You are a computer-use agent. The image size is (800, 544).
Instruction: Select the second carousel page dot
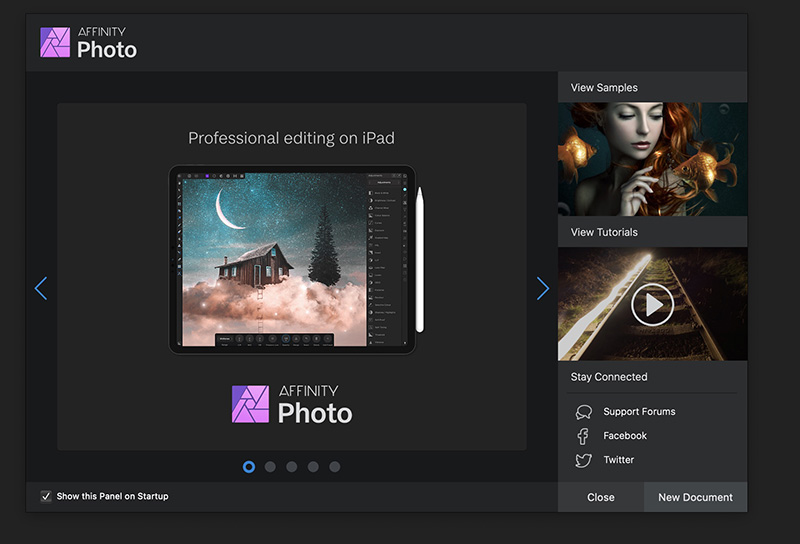click(x=270, y=467)
